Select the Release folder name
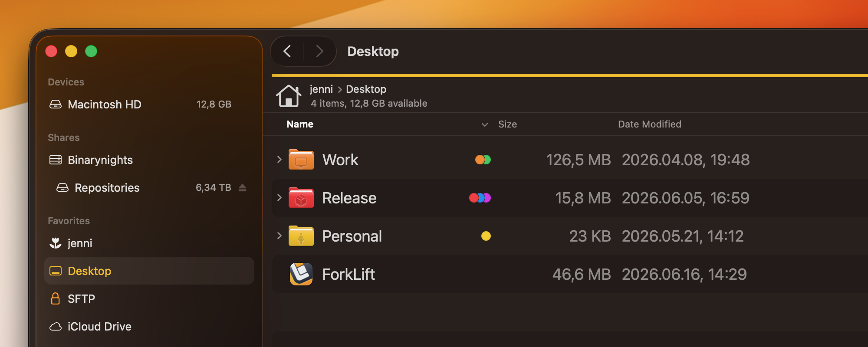Image resolution: width=868 pixels, height=347 pixels. coord(349,198)
